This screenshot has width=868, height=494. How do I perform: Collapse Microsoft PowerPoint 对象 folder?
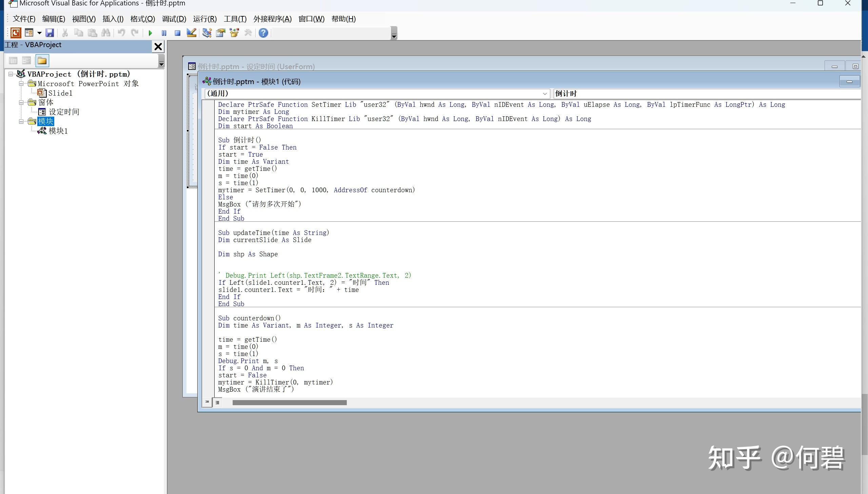tap(21, 83)
